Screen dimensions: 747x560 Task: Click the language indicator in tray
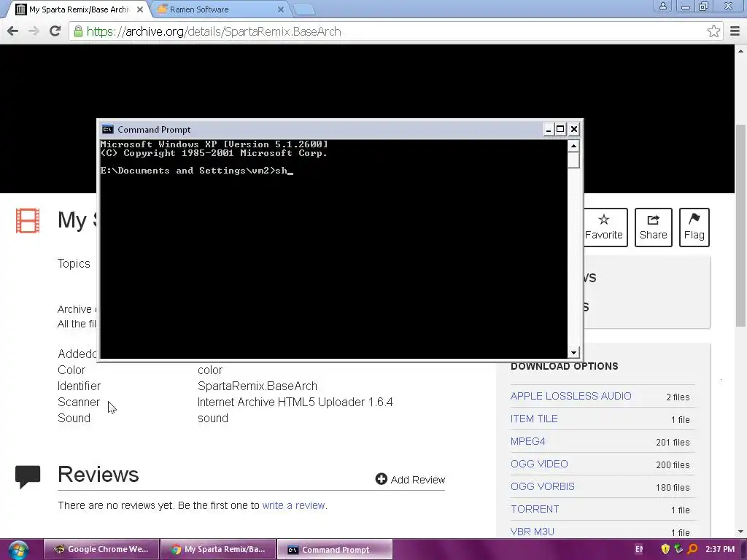pos(639,549)
